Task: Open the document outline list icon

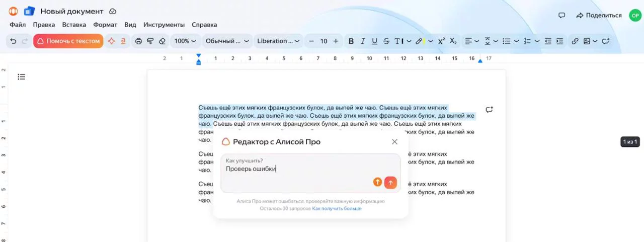Action: tap(21, 77)
